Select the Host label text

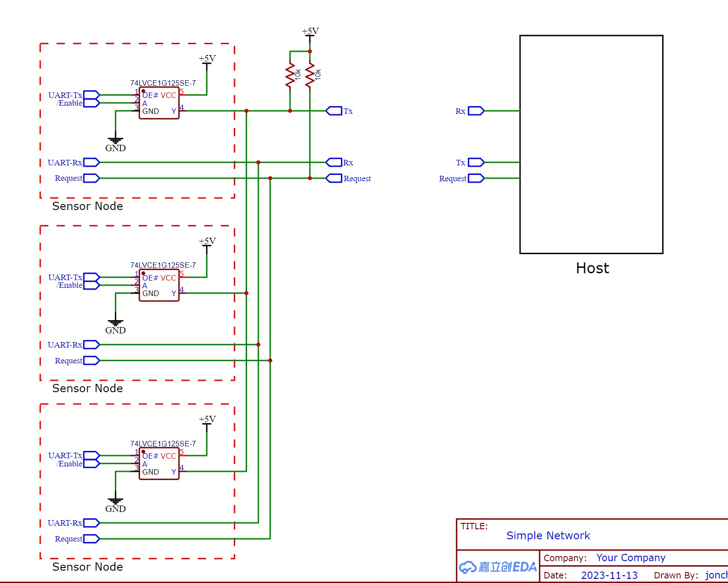pyautogui.click(x=592, y=268)
